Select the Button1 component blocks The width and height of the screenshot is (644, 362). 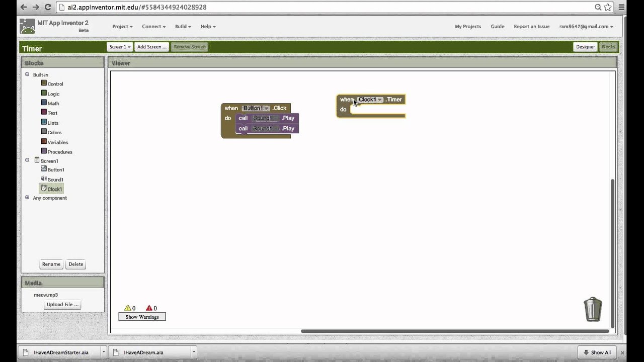[52, 169]
